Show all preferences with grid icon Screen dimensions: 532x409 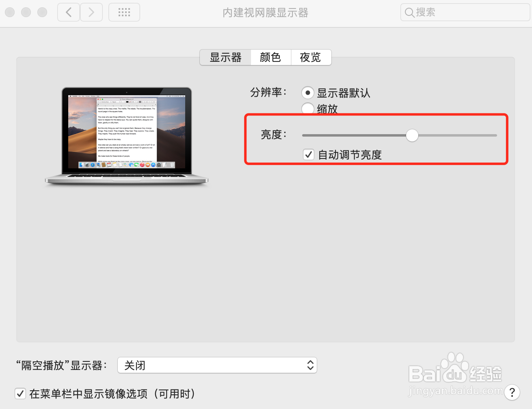[x=124, y=12]
